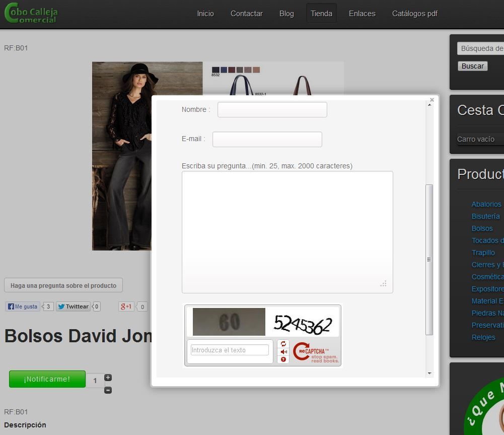Click the reCAPTCHA logo

316,353
